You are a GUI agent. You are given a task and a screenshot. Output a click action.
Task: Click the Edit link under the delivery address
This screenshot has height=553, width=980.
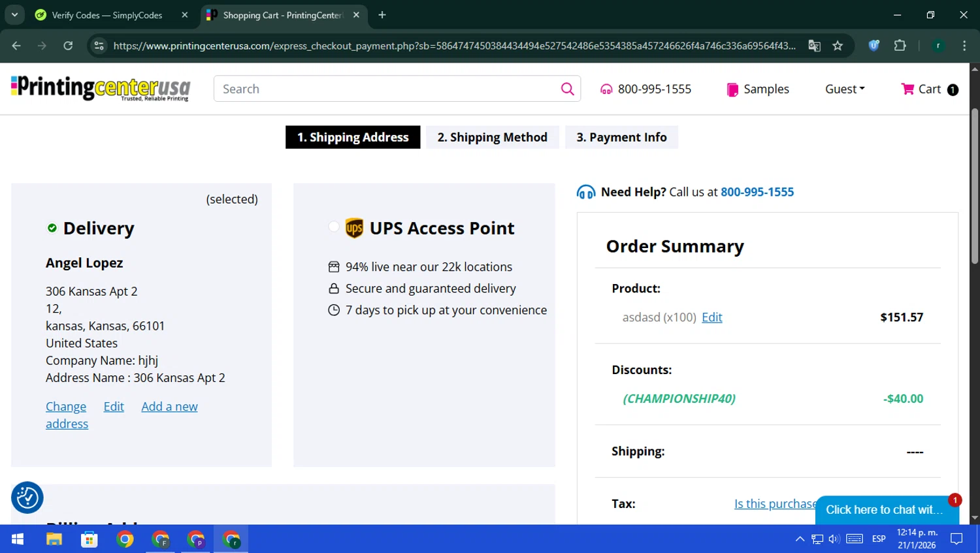coord(114,407)
